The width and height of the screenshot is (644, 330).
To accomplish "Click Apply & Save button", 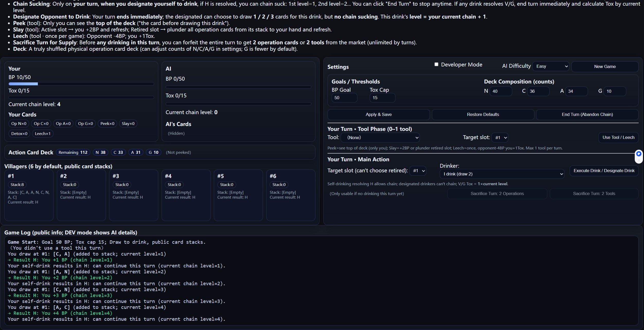I will (x=378, y=114).
